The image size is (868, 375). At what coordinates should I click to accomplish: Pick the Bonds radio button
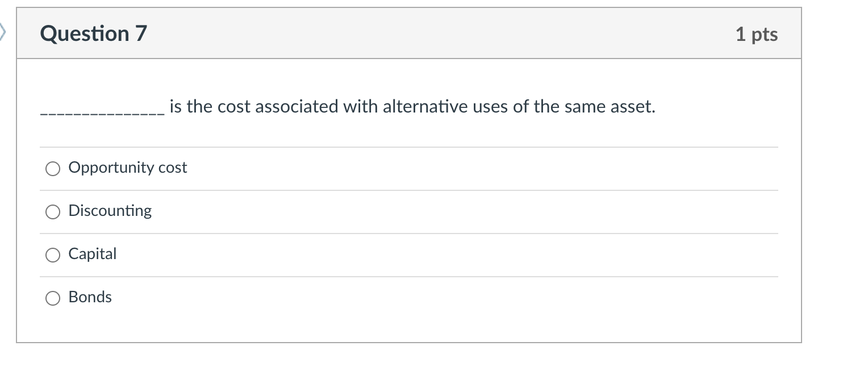[53, 298]
